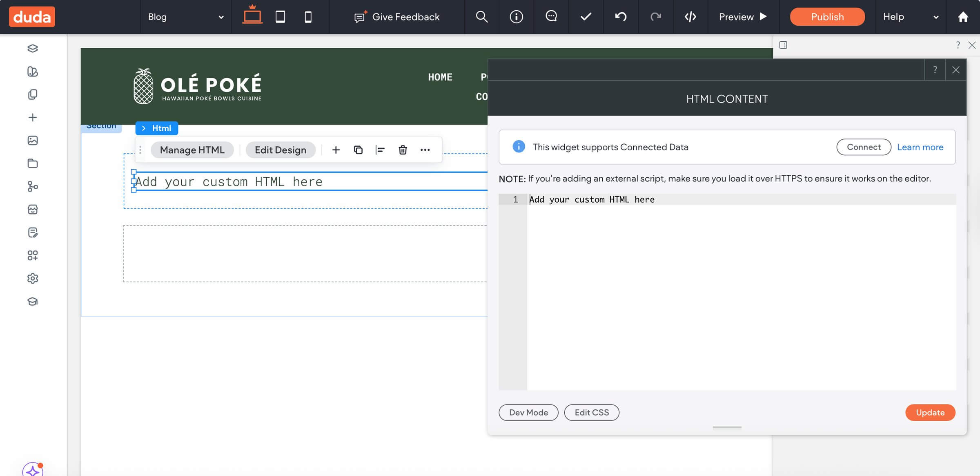This screenshot has width=980, height=476.
Task: Switch to mobile preview mode
Action: (x=307, y=17)
